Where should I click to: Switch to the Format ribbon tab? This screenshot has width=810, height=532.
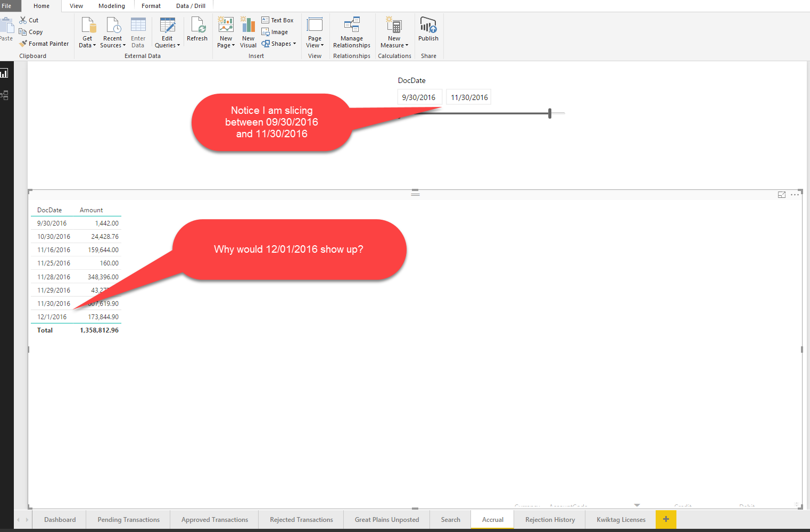(x=151, y=6)
